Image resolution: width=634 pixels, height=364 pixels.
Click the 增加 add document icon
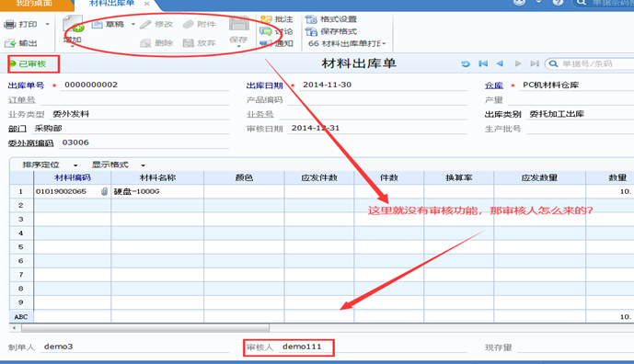(x=74, y=24)
